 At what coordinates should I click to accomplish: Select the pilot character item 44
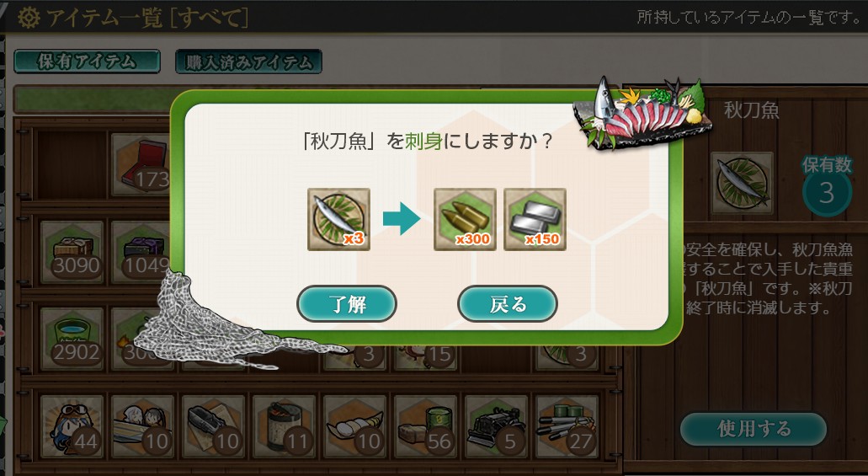pos(72,426)
